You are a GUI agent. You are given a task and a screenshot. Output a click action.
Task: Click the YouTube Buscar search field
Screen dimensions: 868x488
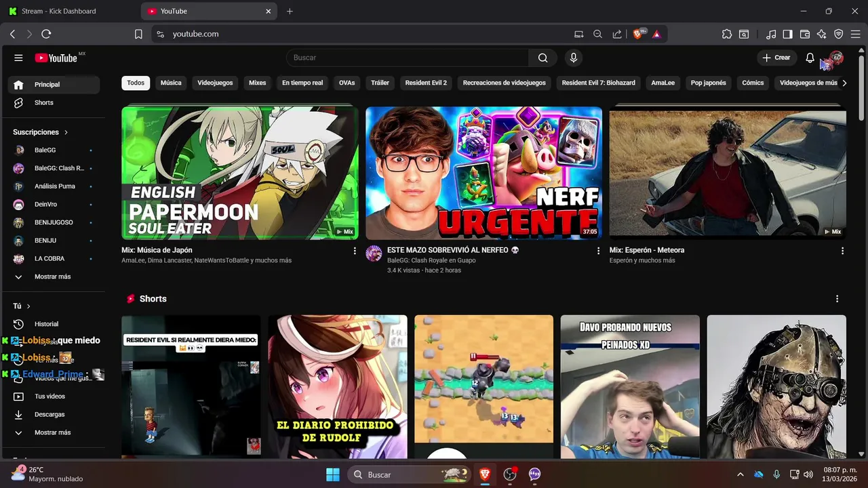(x=407, y=58)
